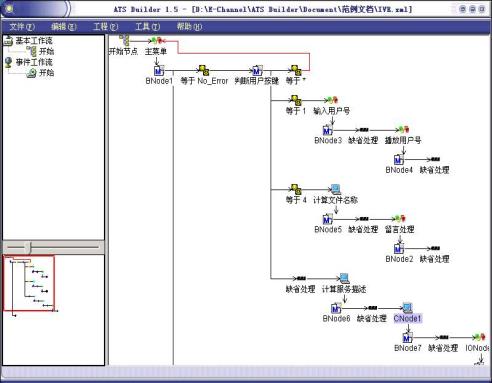Open the 工具 menu
Image resolution: width=492 pixels, height=383 pixels.
pyautogui.click(x=148, y=27)
